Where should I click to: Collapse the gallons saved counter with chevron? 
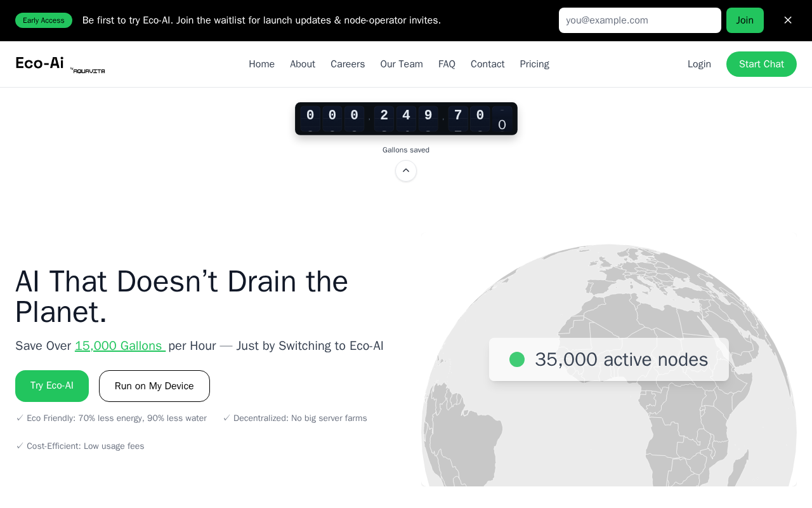click(x=406, y=171)
